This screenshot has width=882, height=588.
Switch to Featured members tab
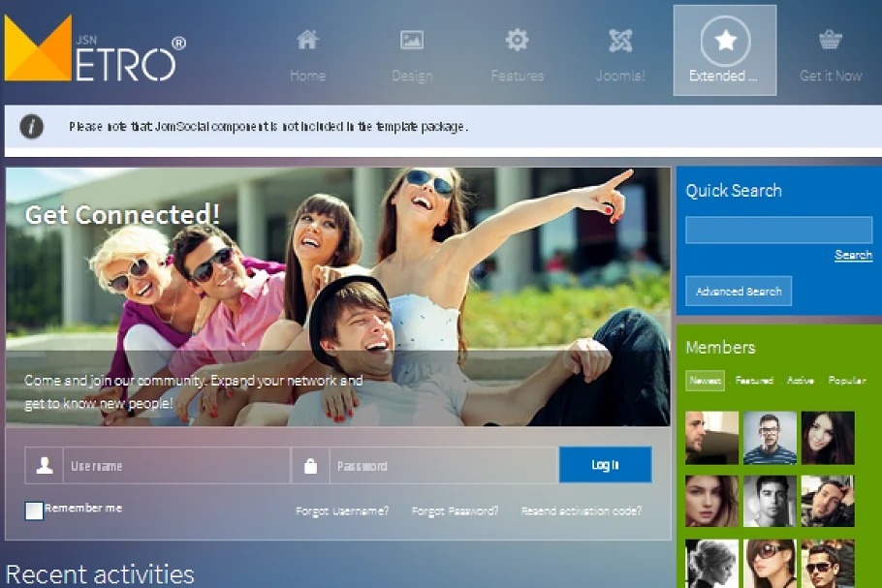coord(754,381)
